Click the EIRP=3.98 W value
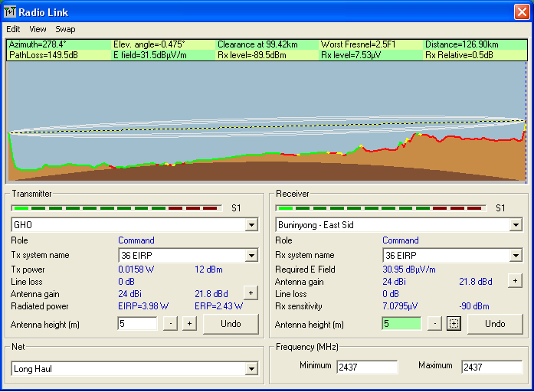The height and width of the screenshot is (392, 534). coord(143,306)
